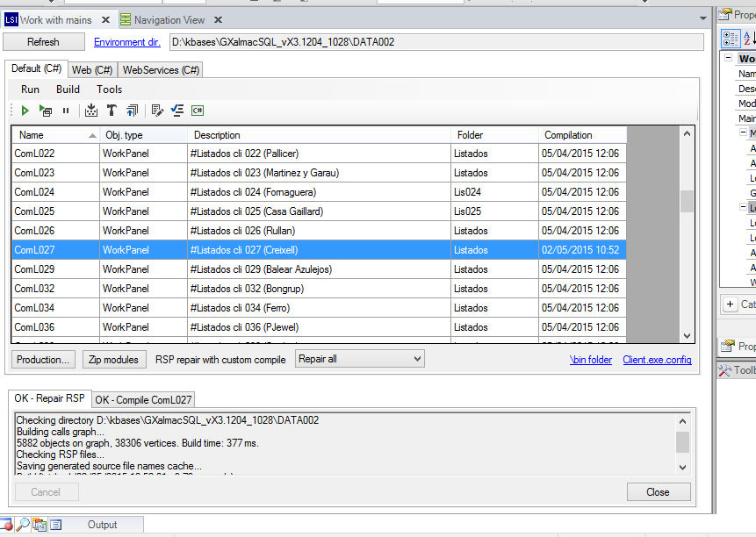This screenshot has width=756, height=537.
Task: Click the log output scroll down arrow
Action: click(x=682, y=467)
